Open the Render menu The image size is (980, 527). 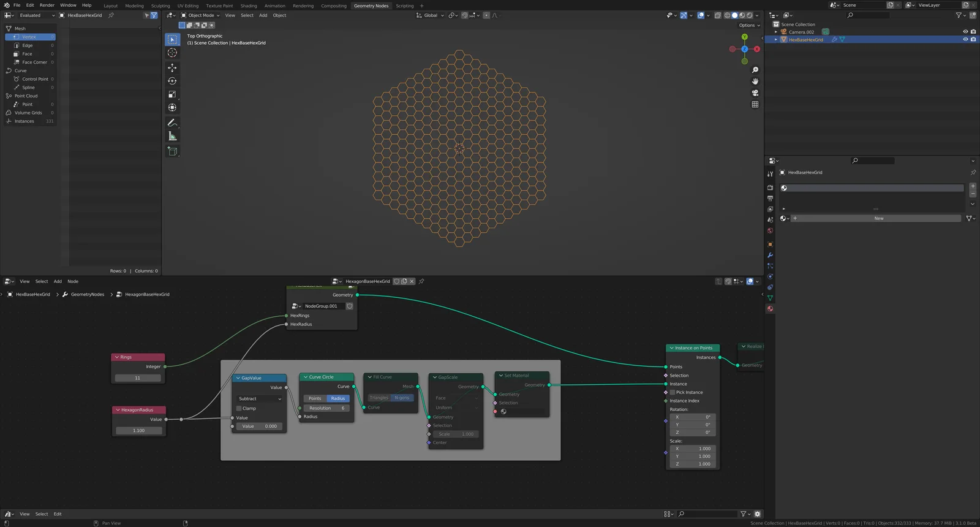pos(47,5)
